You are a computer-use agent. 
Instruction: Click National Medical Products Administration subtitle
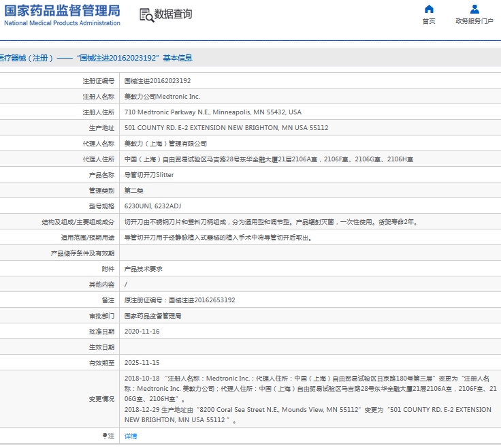[x=62, y=23]
